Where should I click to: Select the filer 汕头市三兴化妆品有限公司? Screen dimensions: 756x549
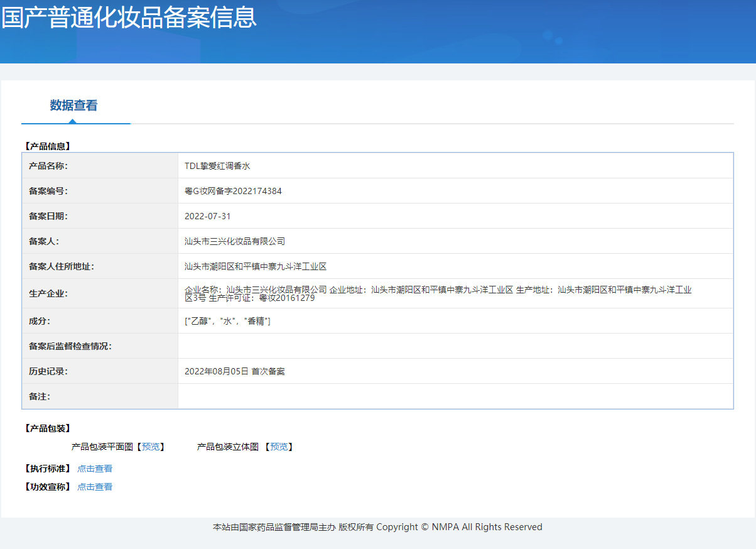(235, 241)
